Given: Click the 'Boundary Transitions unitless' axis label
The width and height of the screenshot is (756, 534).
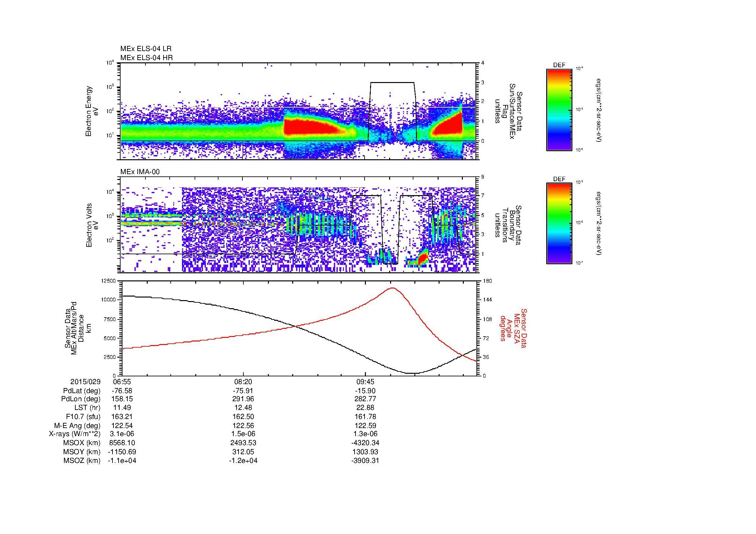Looking at the screenshot, I should tap(508, 225).
